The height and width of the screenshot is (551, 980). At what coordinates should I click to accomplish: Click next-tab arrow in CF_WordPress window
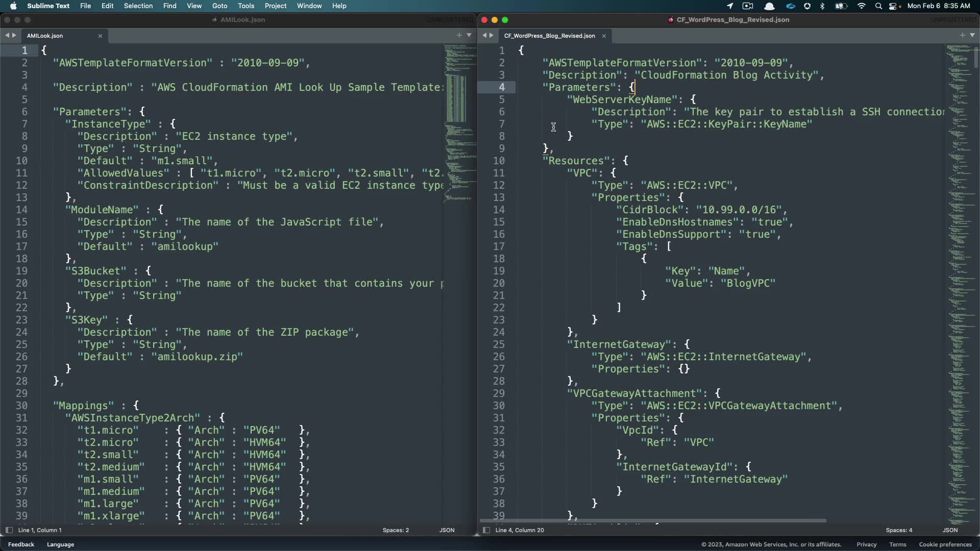(491, 35)
